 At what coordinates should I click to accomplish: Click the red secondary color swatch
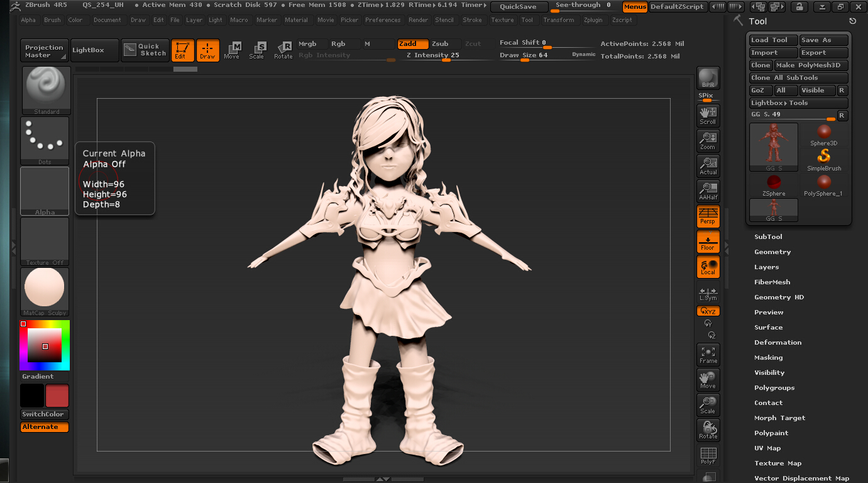[x=57, y=396]
